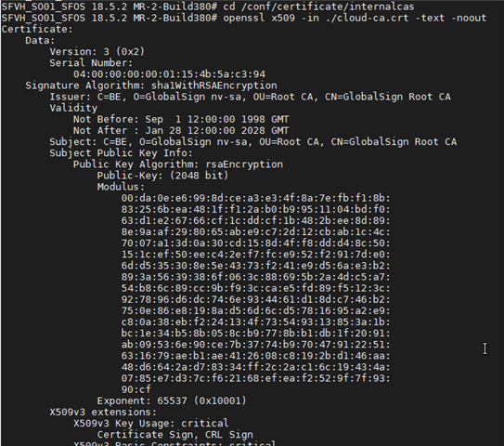Click the Public-Key 2048 bit text
This screenshot has width=504, height=446.
[x=162, y=176]
